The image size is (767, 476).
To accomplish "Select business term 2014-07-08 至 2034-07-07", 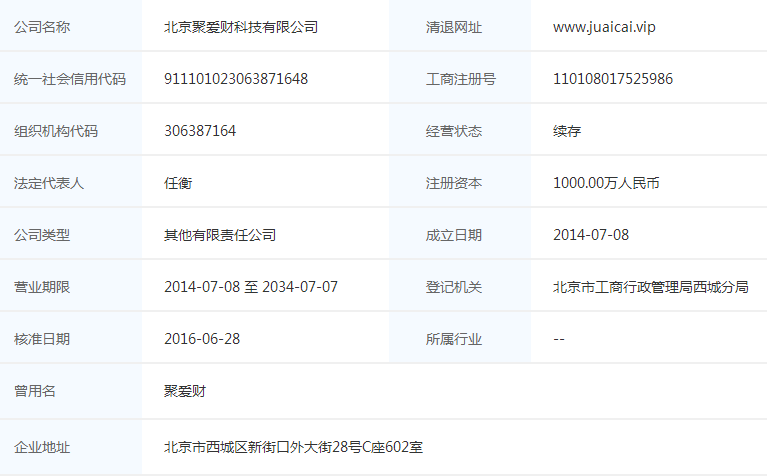I will [x=251, y=287].
